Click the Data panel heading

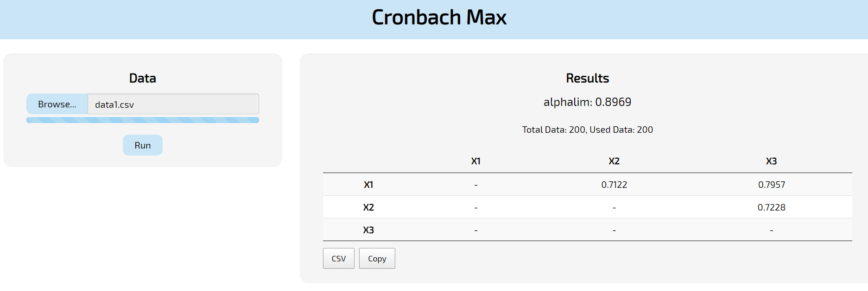pyautogui.click(x=142, y=78)
